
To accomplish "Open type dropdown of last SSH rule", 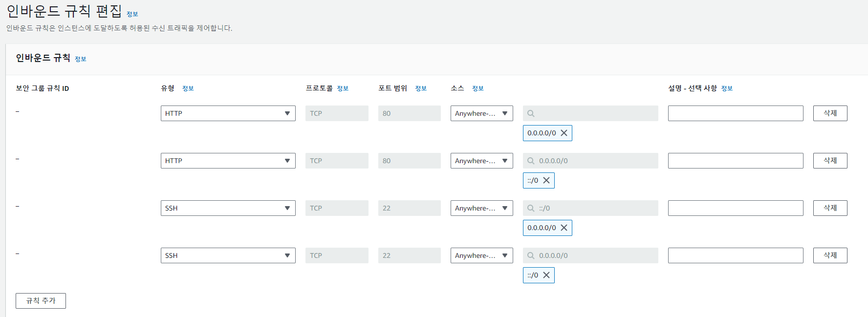I will point(228,255).
